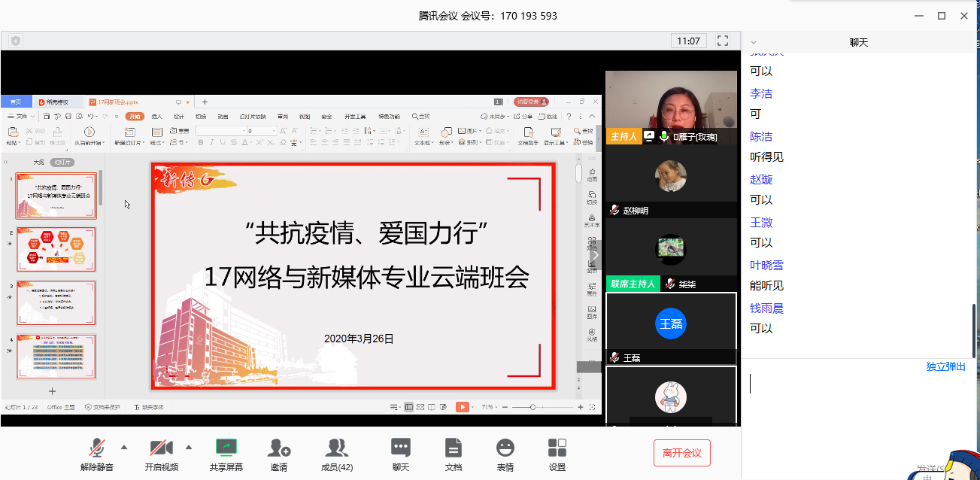Click the fullscreen icon next to timer
The height and width of the screenshot is (480, 980).
(723, 41)
